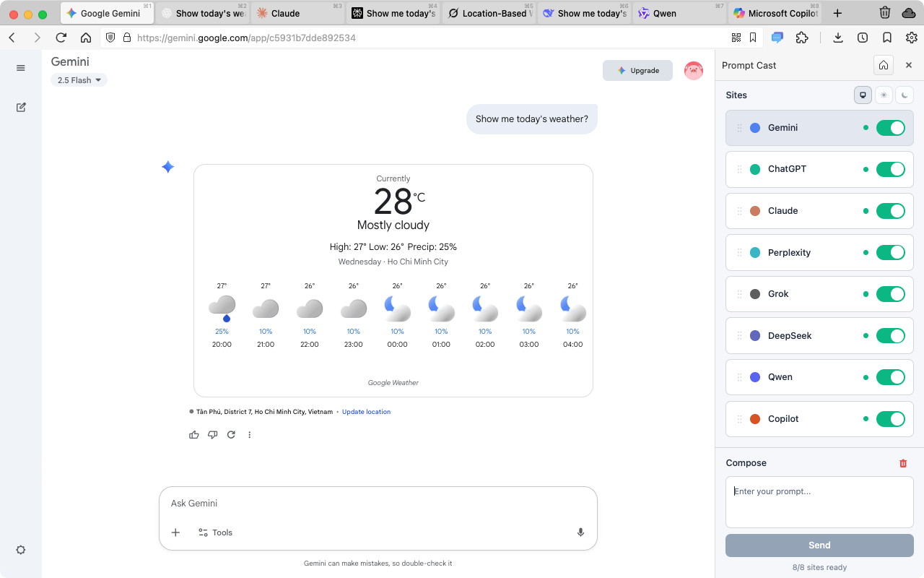This screenshot has width=924, height=578.
Task: Open the Tools menu in prompt box
Action: coord(215,532)
